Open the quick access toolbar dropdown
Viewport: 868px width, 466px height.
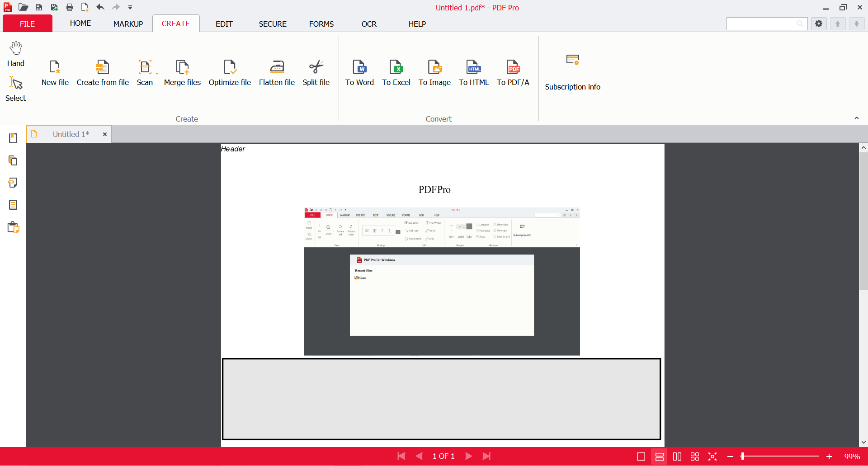(130, 8)
